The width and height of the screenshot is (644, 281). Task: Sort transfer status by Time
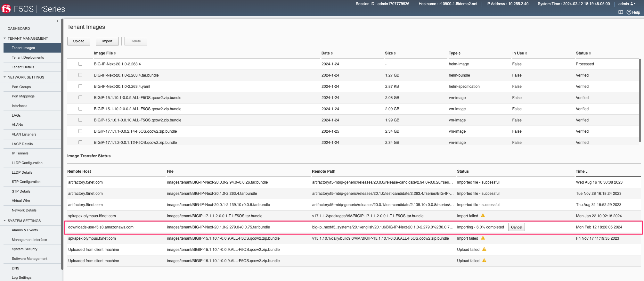point(582,171)
